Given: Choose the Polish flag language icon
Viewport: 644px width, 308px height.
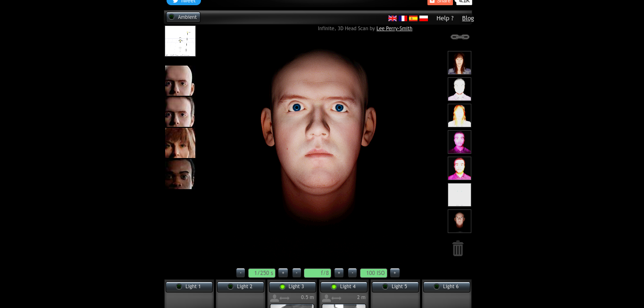Looking at the screenshot, I should [x=424, y=18].
